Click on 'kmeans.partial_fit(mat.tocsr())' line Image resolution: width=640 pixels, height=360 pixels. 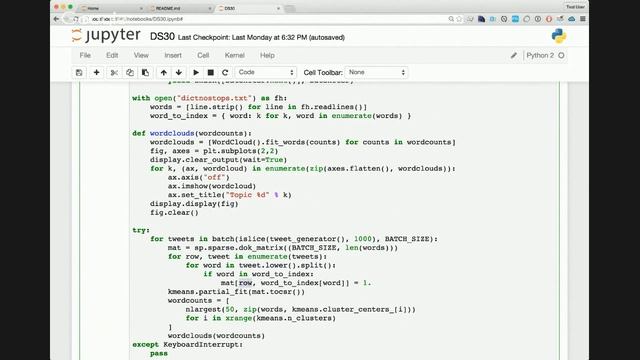[x=236, y=292]
